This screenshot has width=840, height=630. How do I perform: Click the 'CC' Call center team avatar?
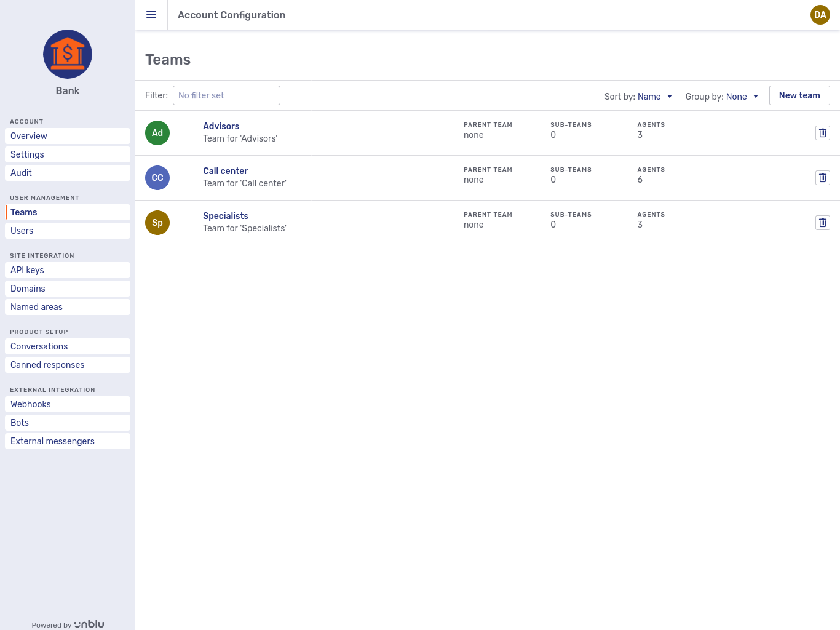[x=157, y=177]
